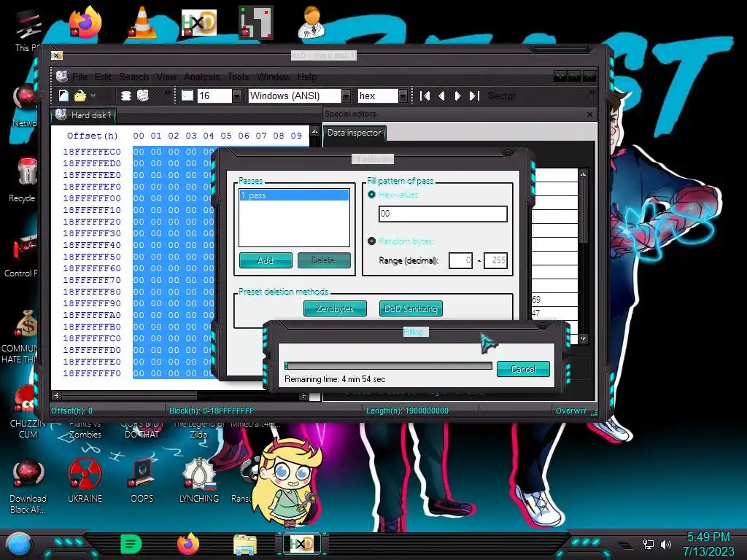Apply the DoD Sanitizing preset
Viewport: 747px width, 560px height.
tap(411, 308)
